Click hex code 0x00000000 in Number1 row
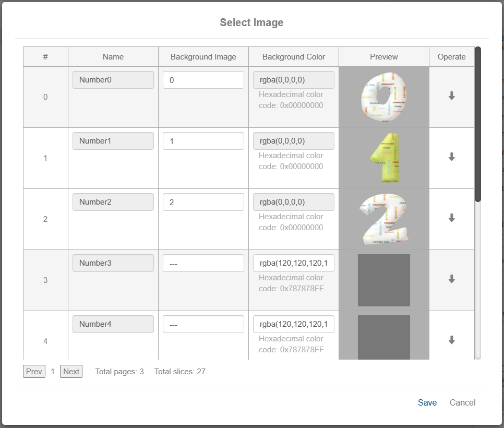Viewport: 504px width, 428px height. tap(302, 167)
